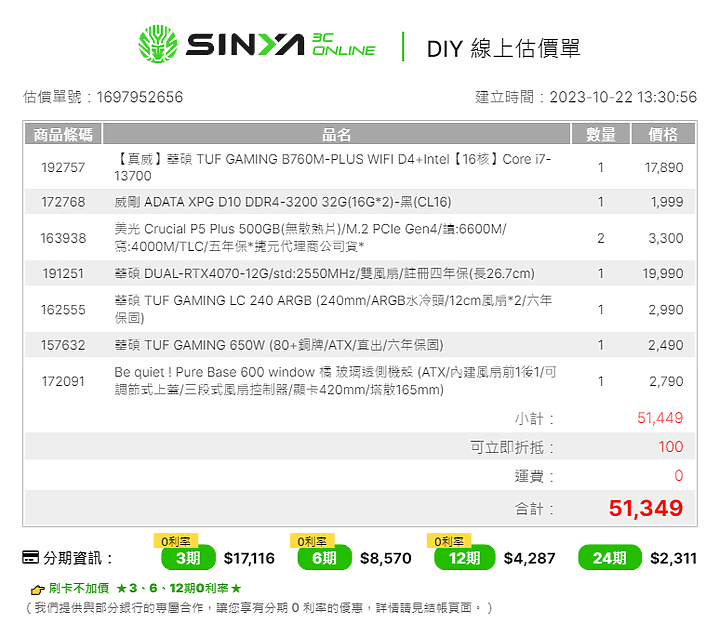Click the subtotal value 51,449
720x637 pixels.
click(660, 417)
